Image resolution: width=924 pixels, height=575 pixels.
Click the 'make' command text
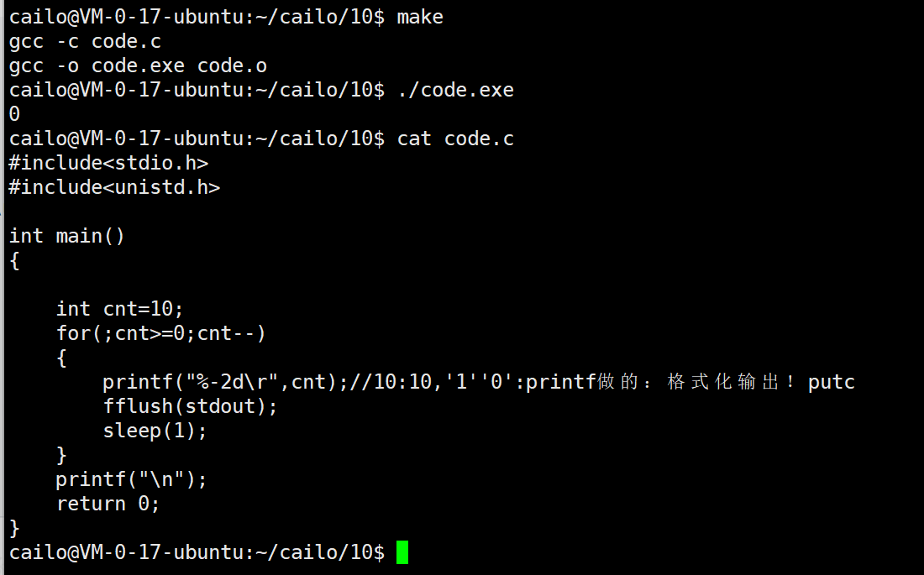pos(420,17)
